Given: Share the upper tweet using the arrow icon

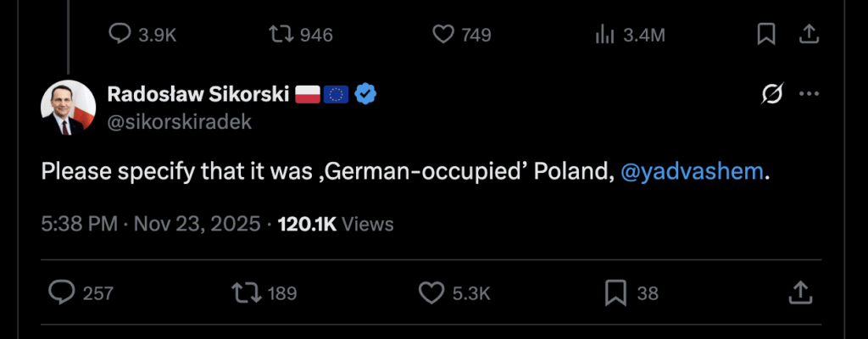Looking at the screenshot, I should (809, 34).
